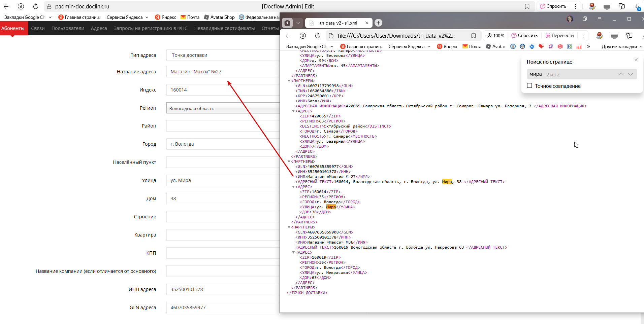This screenshot has height=324, width=644.
Task: Click the Yandex logo icon in Docflow Admin window toolbar
Action: click(21, 6)
